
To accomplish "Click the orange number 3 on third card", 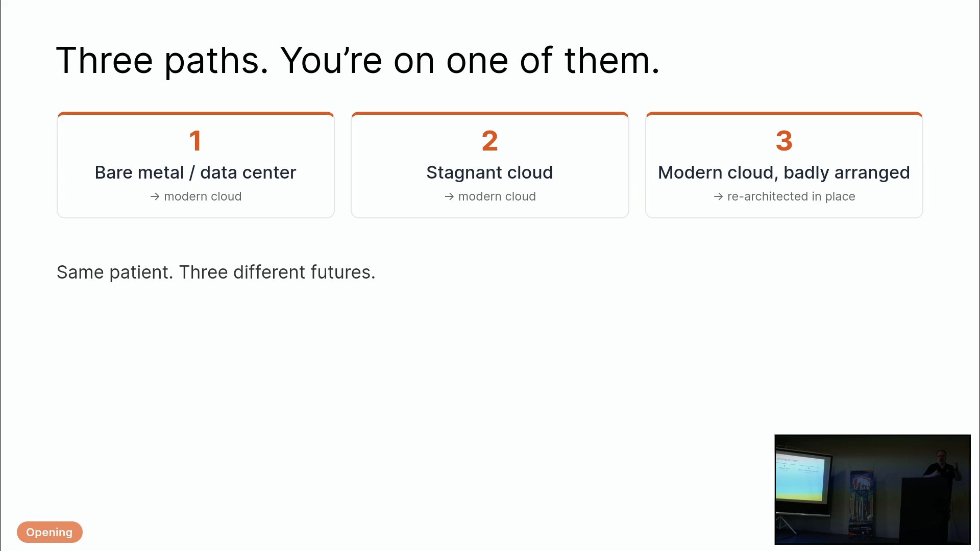I will (784, 141).
